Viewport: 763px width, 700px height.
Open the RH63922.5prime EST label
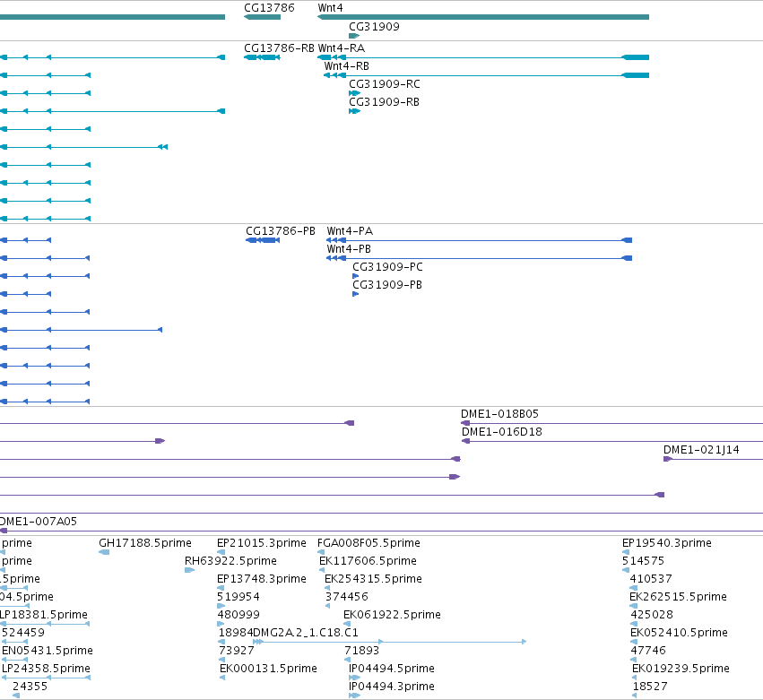click(230, 560)
